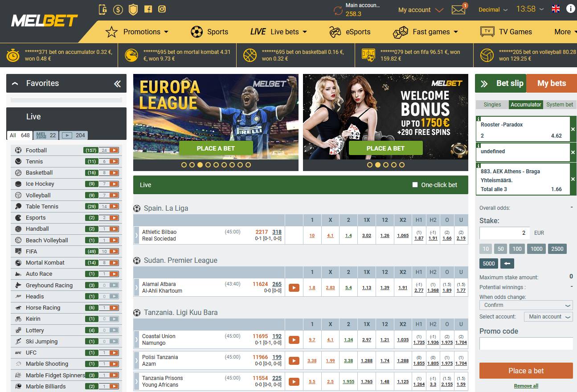Open the Live bets dropdown menu
Image resolution: width=577 pixels, height=392 pixels.
(x=278, y=32)
